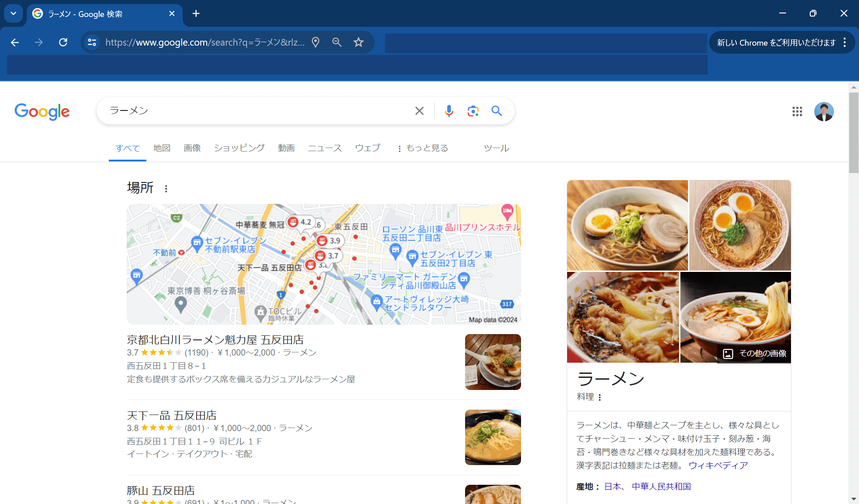
Task: Open Chrome three-dot menu
Action: tap(845, 42)
